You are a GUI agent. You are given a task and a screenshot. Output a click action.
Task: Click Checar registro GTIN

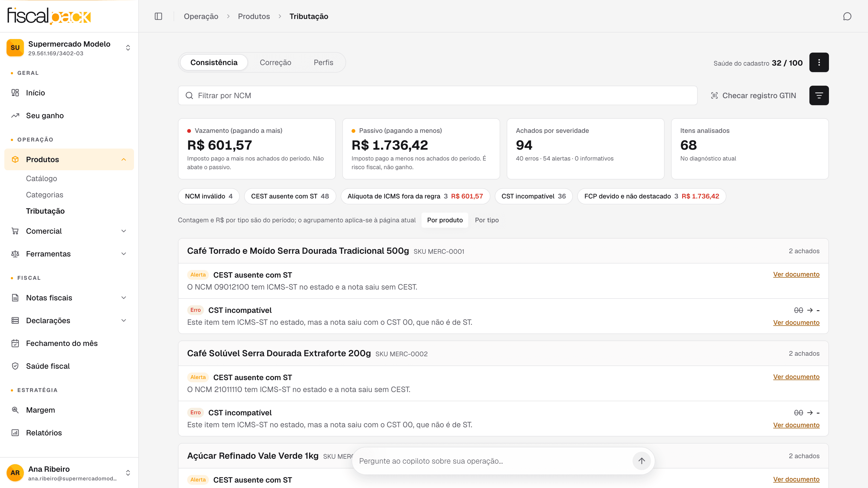coord(754,95)
